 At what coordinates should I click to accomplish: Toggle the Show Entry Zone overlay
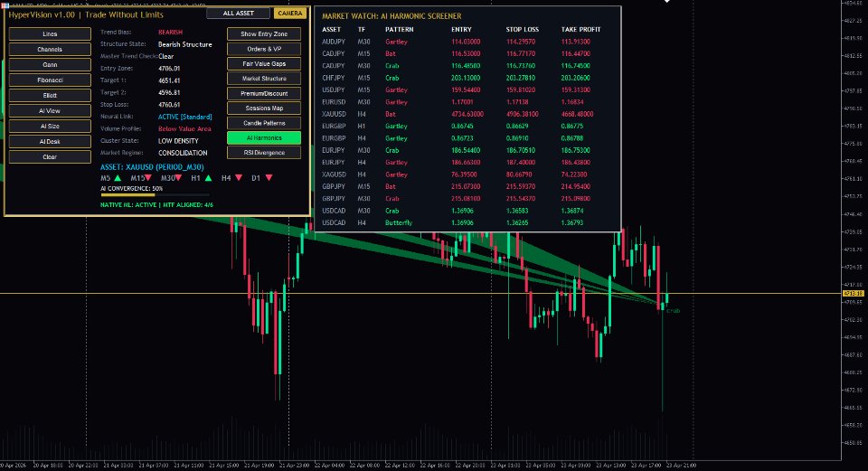pos(264,33)
